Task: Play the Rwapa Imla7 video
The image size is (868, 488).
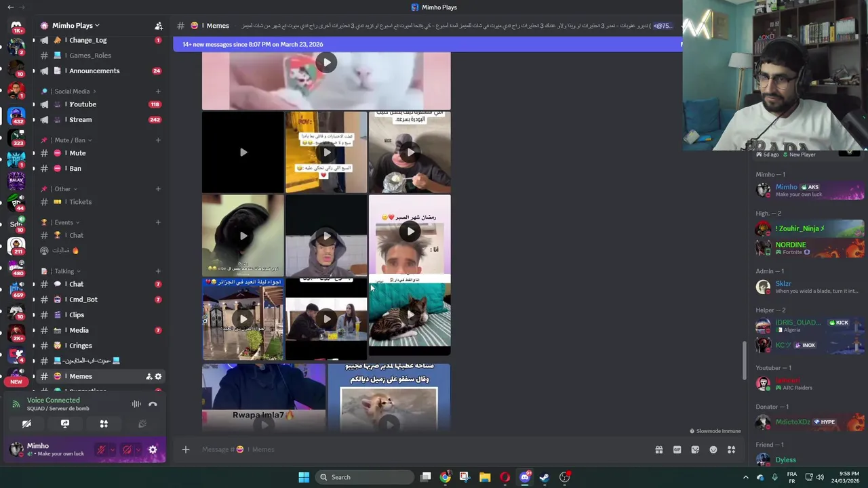Action: click(x=264, y=398)
